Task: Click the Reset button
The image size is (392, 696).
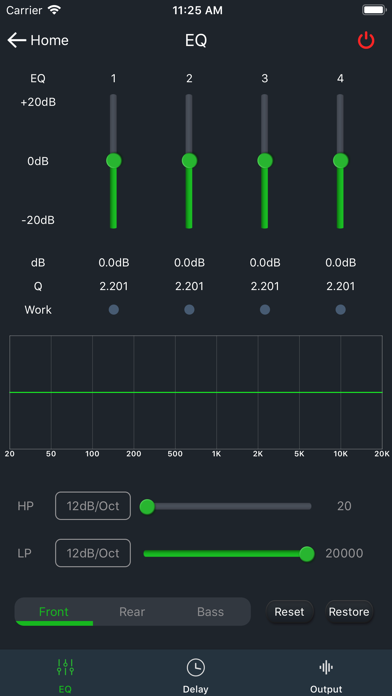Action: (x=289, y=612)
